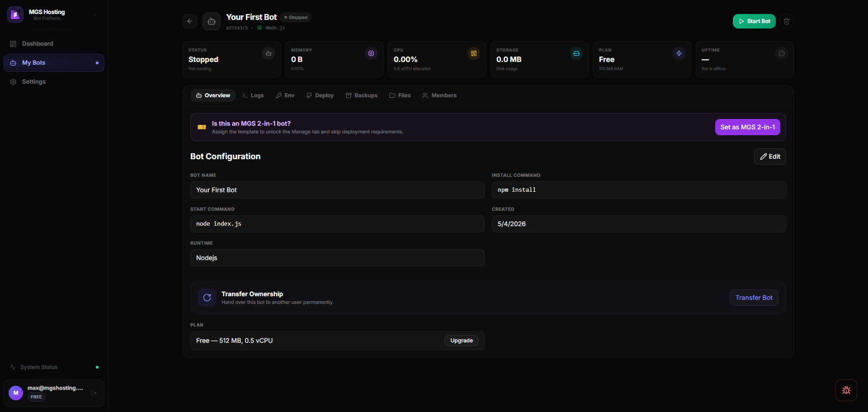
Task: Go back using the arrow button
Action: [190, 21]
